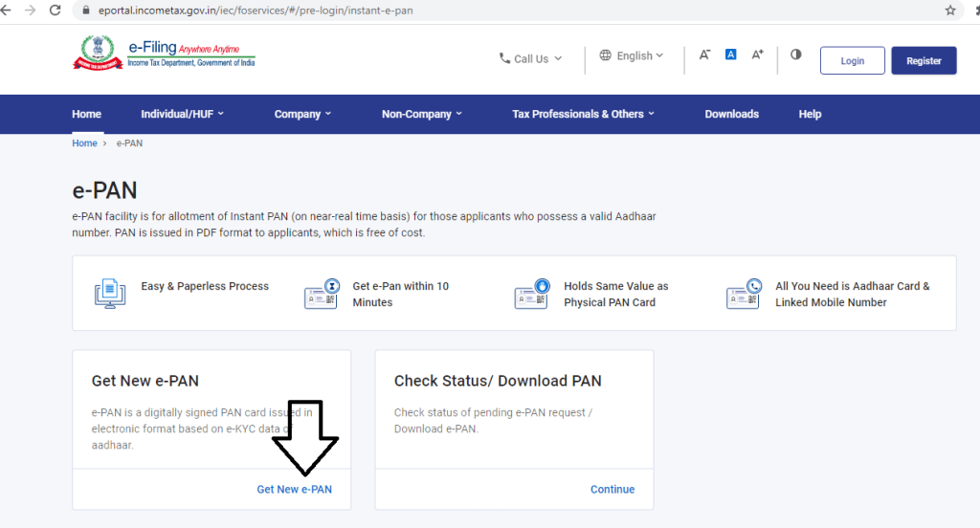
Task: Click the Aadhaar Card & Linked Mobile icon
Action: click(743, 294)
